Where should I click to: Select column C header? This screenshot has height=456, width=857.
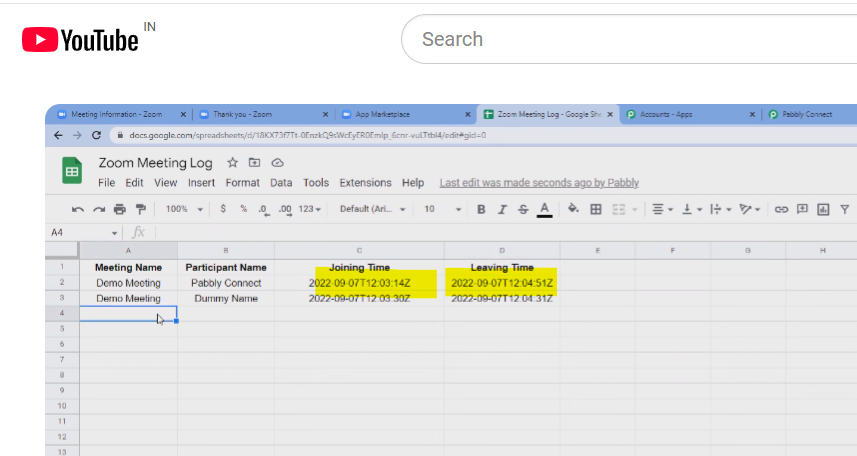tap(359, 250)
